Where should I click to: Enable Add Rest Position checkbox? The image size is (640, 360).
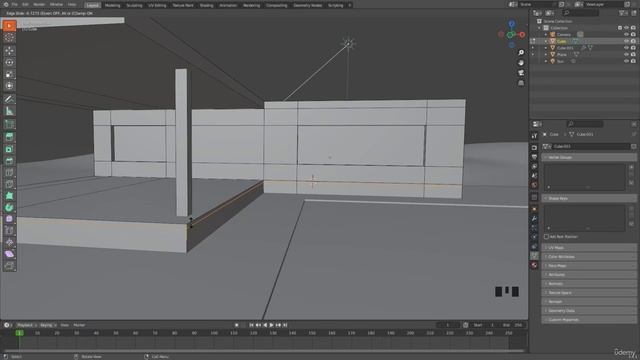[x=547, y=237]
